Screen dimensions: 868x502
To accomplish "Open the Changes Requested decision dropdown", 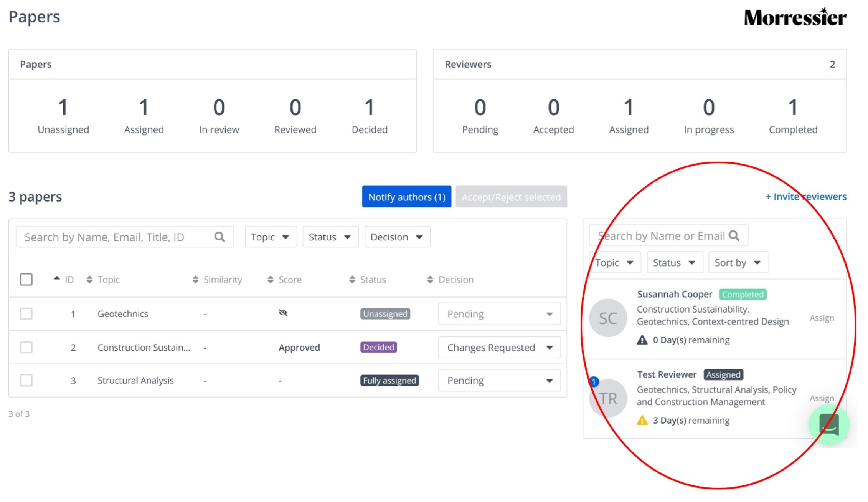I will 499,347.
